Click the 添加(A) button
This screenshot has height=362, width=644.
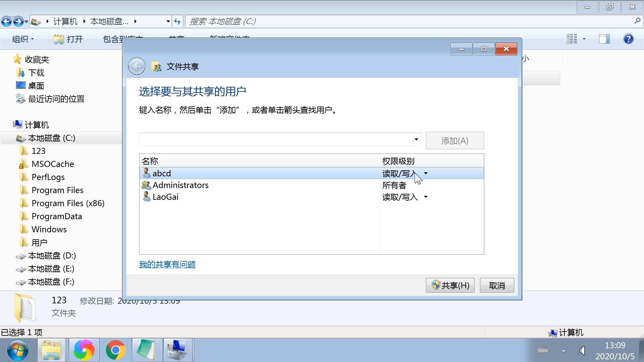coord(454,140)
